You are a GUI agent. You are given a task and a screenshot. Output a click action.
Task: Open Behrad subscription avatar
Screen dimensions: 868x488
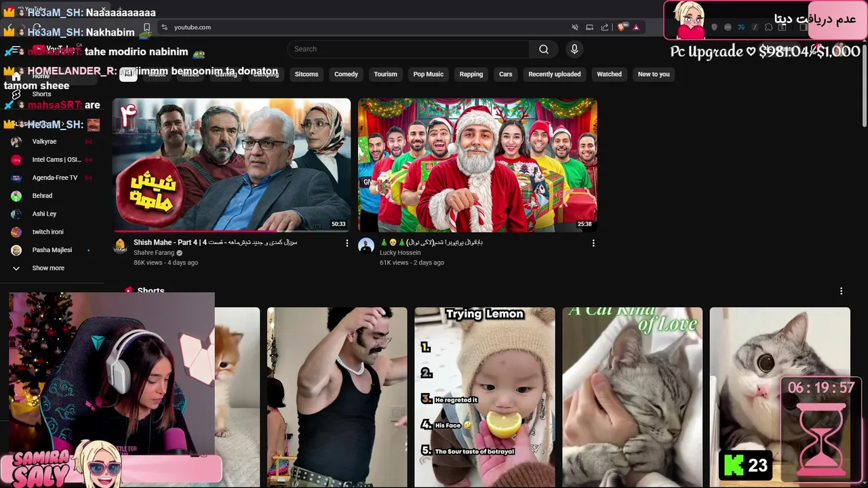[16, 196]
